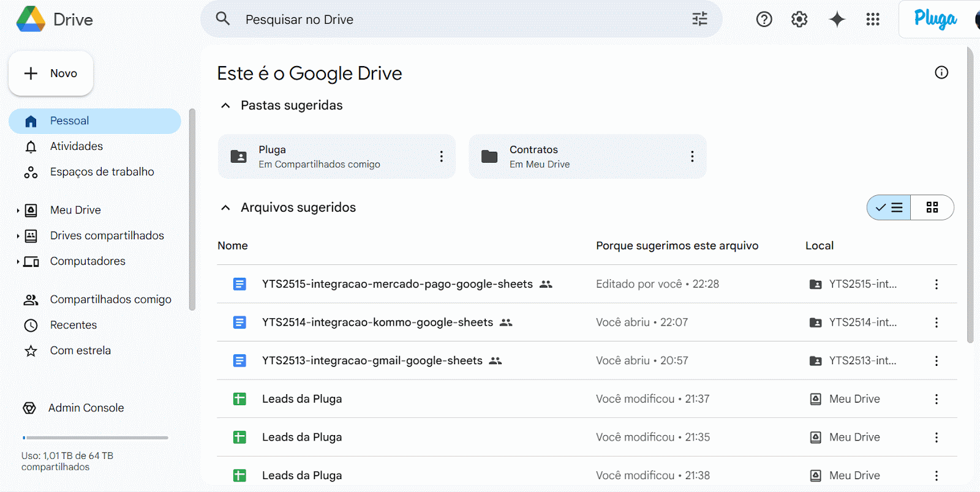
Task: Click the Docs icon of YTS2515 file
Action: [x=239, y=284]
